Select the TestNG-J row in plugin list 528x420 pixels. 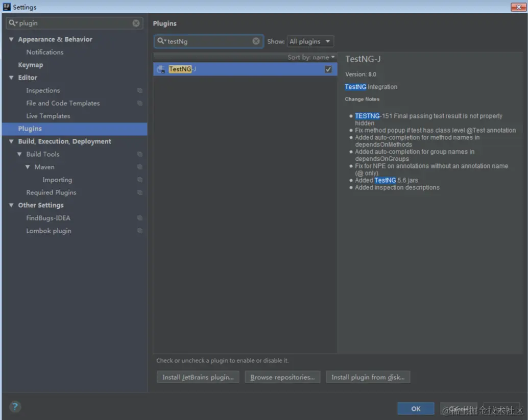click(x=245, y=69)
